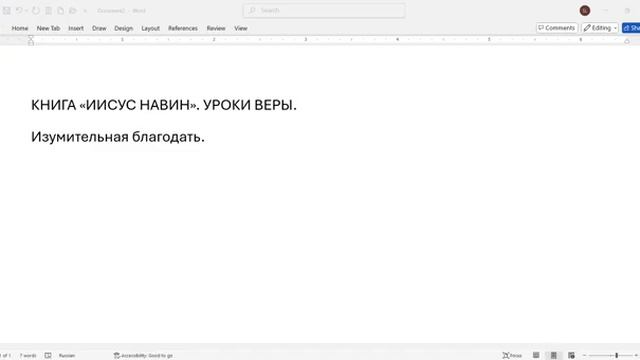
Task: Click the first line indent marker on ruler
Action: [31, 37]
